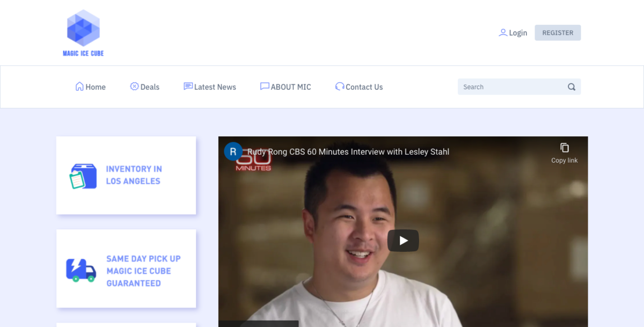Click the video channel avatar R
The image size is (644, 327).
pos(233,152)
